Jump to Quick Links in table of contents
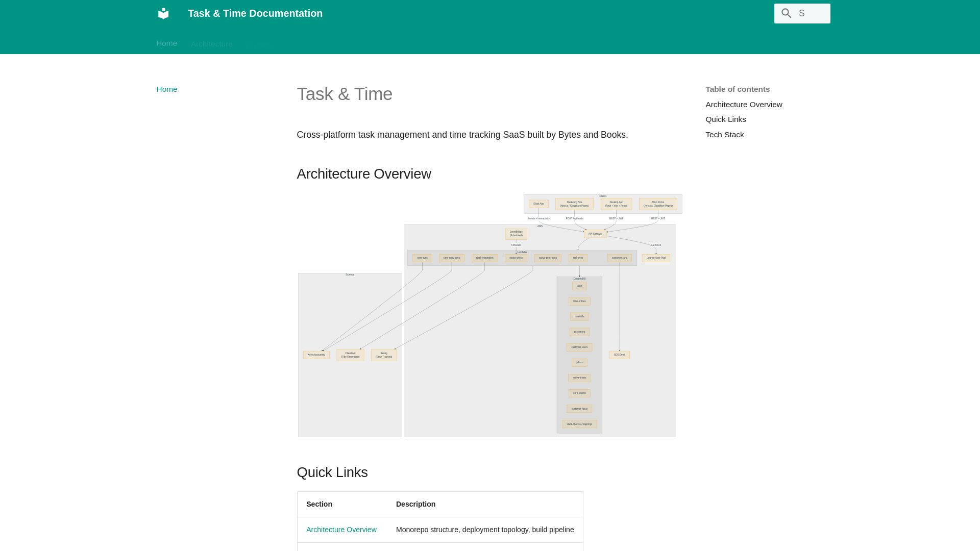 click(x=725, y=119)
